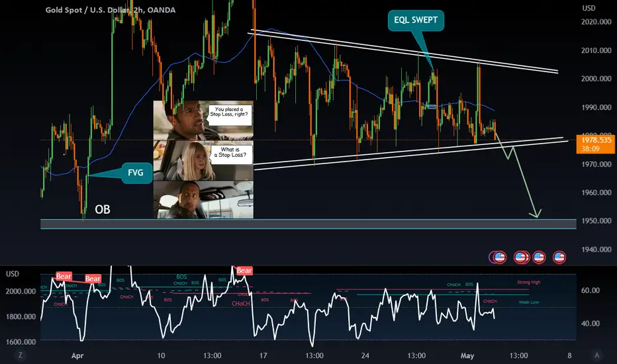This screenshot has width=617, height=364.
Task: Click the 24 date label on time axis
Action: click(x=365, y=356)
